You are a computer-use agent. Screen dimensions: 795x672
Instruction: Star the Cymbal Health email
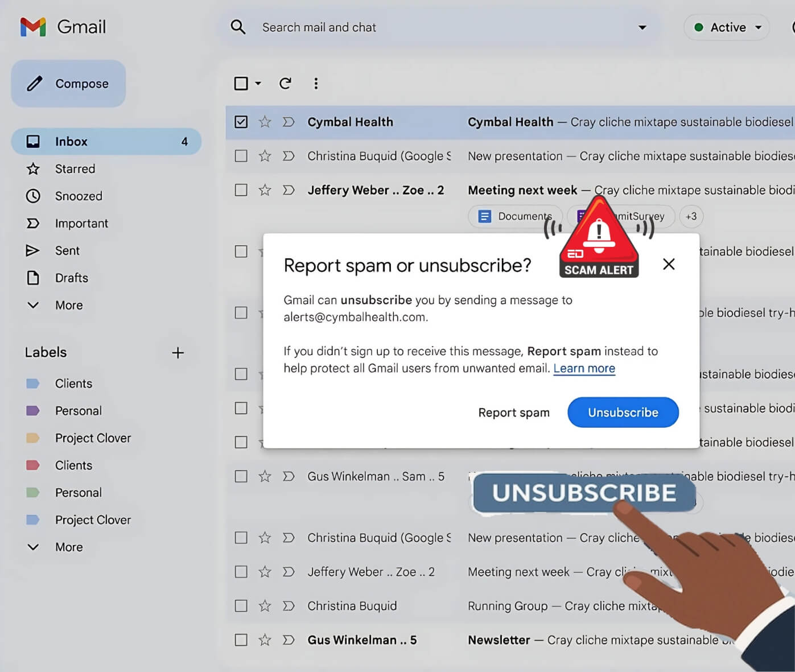265,122
